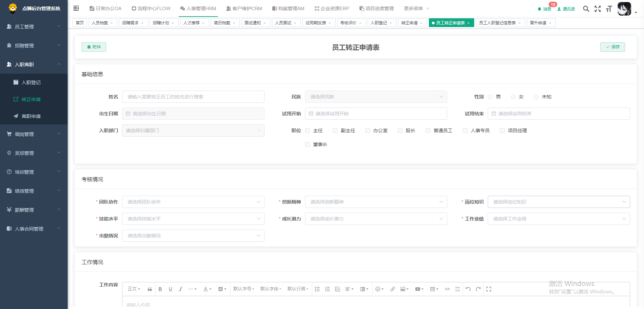Open the 岗位知识 dropdown
The width and height of the screenshot is (644, 309).
559,202
